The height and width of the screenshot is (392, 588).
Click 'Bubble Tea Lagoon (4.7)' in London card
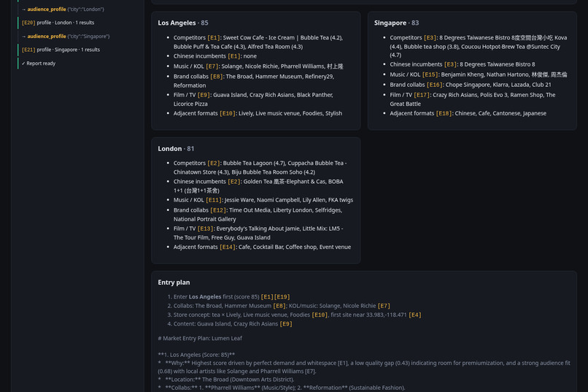[x=255, y=163]
